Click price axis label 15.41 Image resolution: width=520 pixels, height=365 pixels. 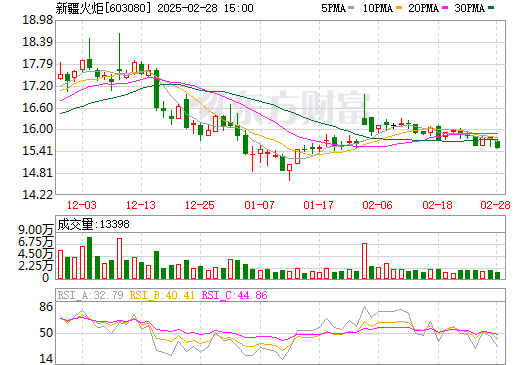click(x=37, y=151)
